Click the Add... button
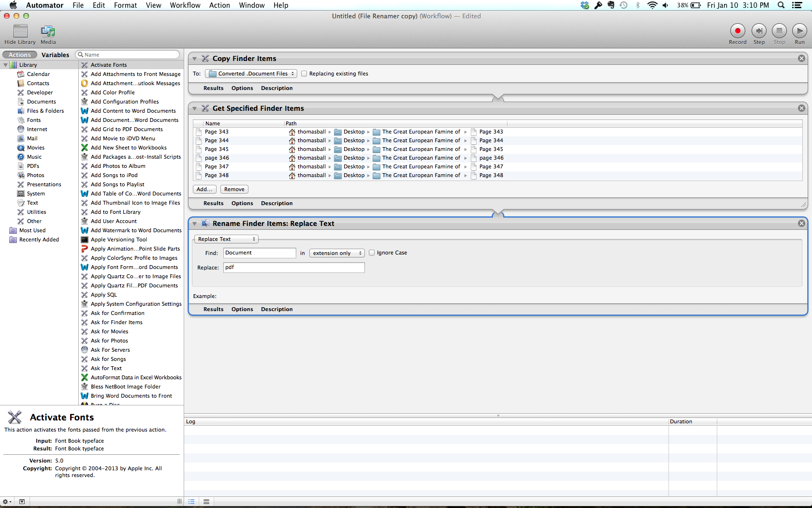Viewport: 812px width, 508px height. [204, 189]
